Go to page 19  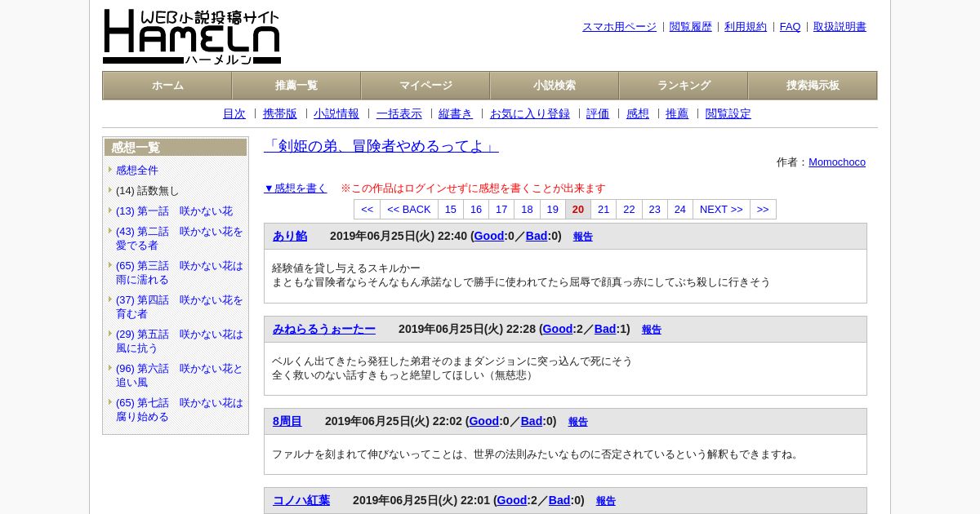pyautogui.click(x=553, y=210)
